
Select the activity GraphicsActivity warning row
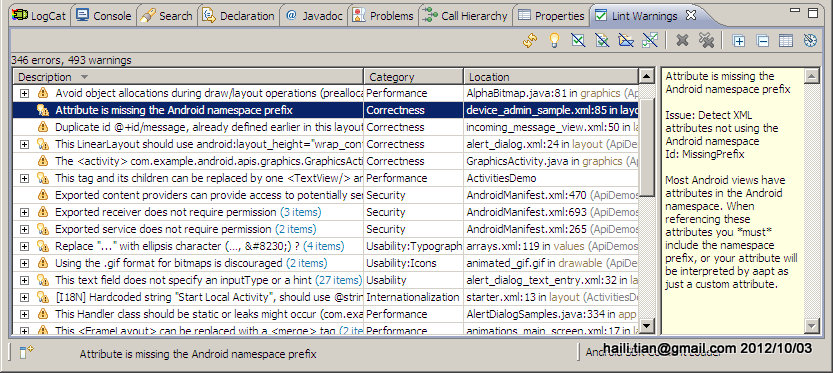326,161
